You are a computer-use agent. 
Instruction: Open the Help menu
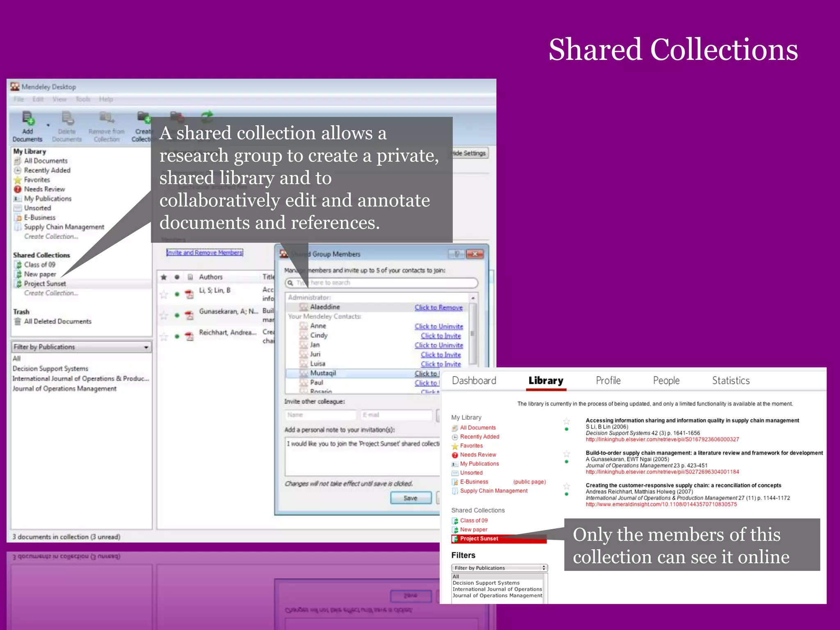tap(106, 99)
